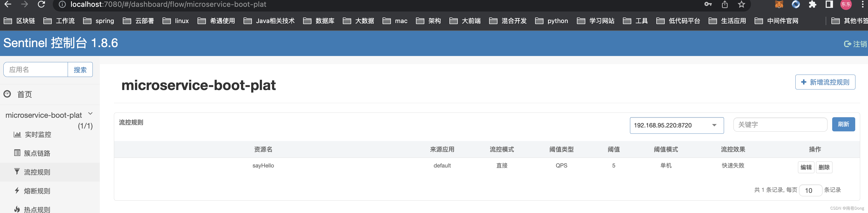Open the 云部署 bookmark folder

(138, 21)
